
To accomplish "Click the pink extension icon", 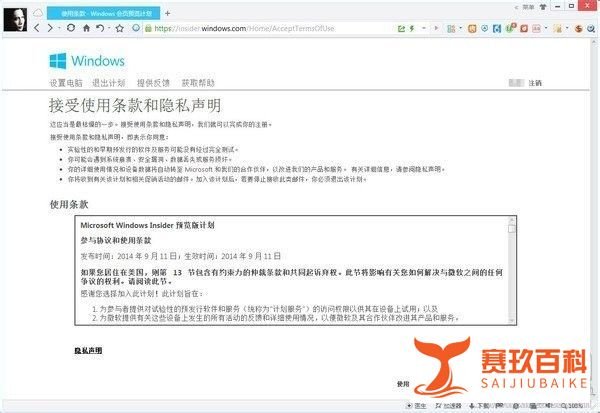I will [x=536, y=29].
